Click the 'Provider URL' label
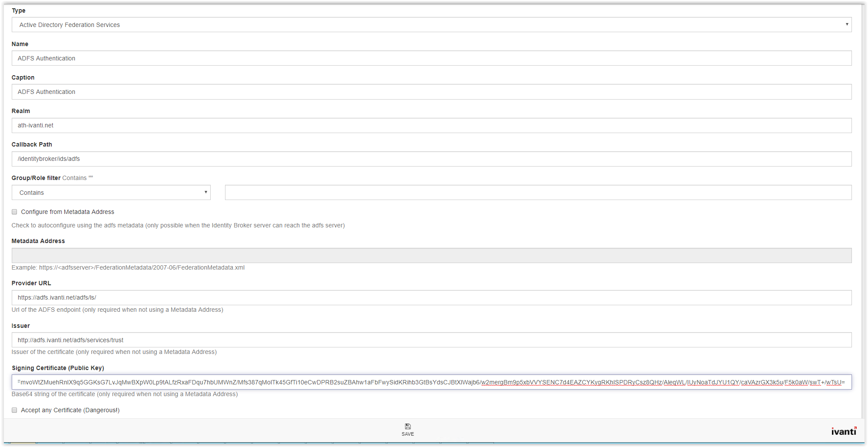The image size is (868, 447). (31, 283)
